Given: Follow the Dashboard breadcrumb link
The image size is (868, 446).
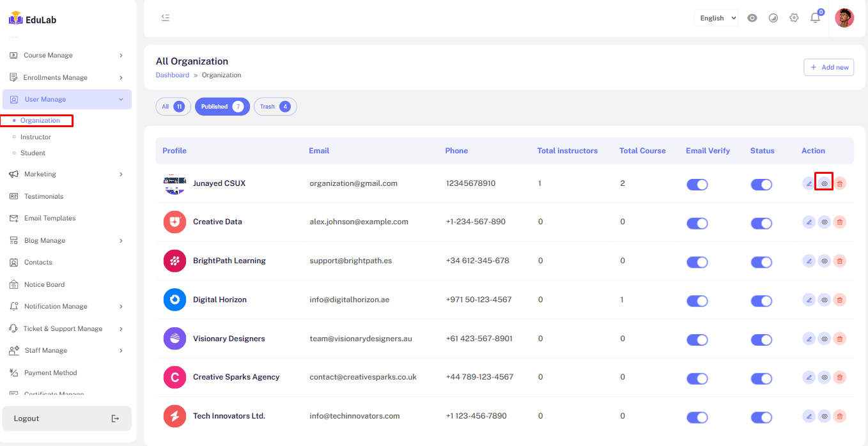Looking at the screenshot, I should (x=173, y=75).
